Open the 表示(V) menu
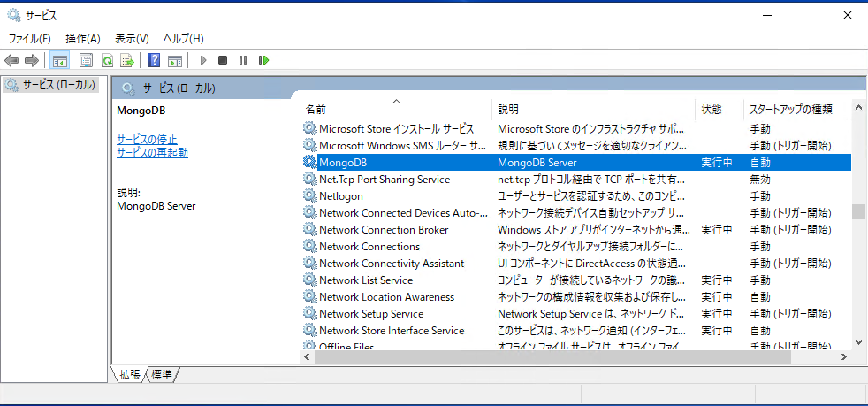 [x=132, y=39]
